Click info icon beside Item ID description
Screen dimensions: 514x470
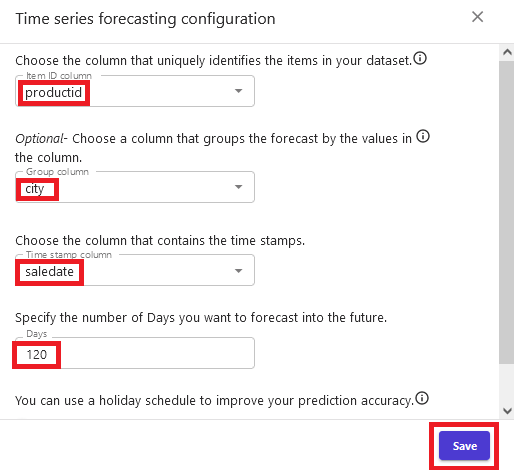click(420, 58)
